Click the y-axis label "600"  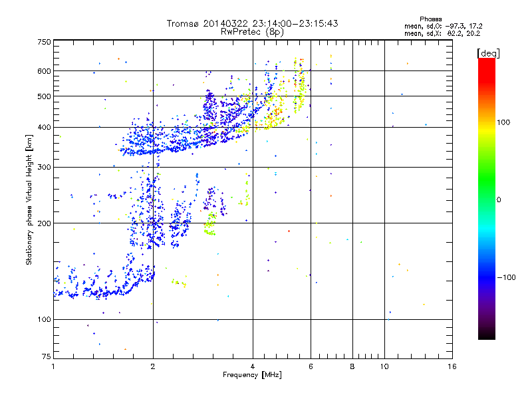click(45, 71)
